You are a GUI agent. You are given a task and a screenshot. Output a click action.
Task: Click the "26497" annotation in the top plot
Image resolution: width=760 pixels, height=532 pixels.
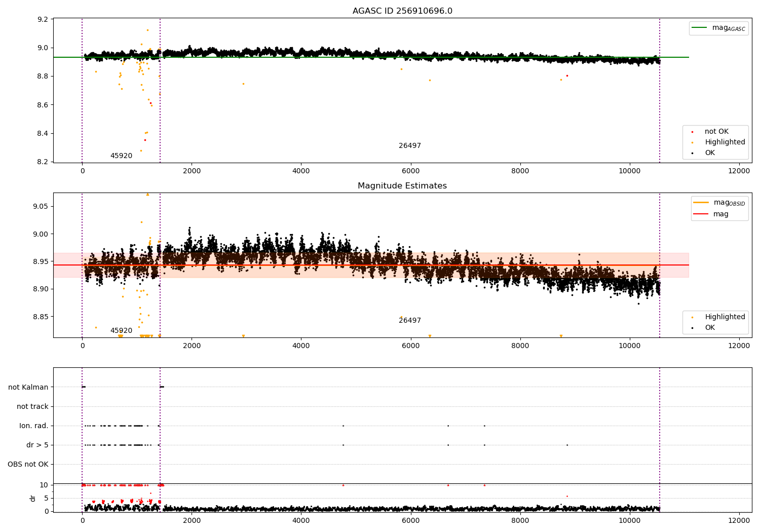pos(410,146)
